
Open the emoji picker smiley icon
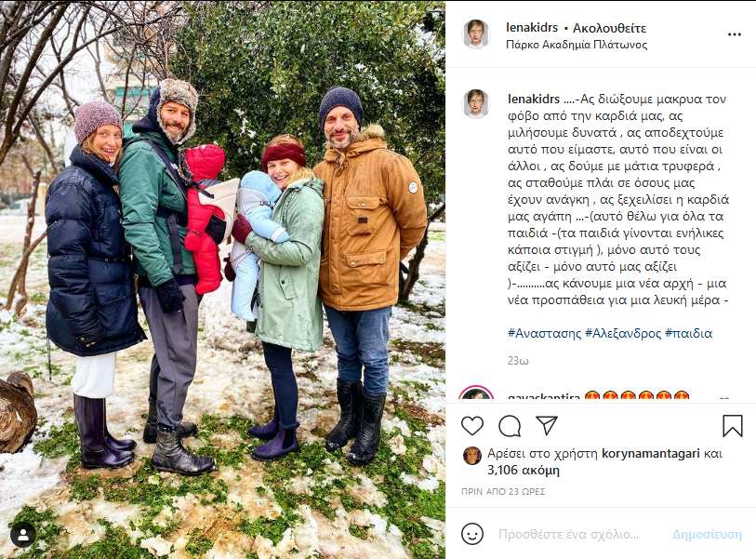pyautogui.click(x=472, y=534)
